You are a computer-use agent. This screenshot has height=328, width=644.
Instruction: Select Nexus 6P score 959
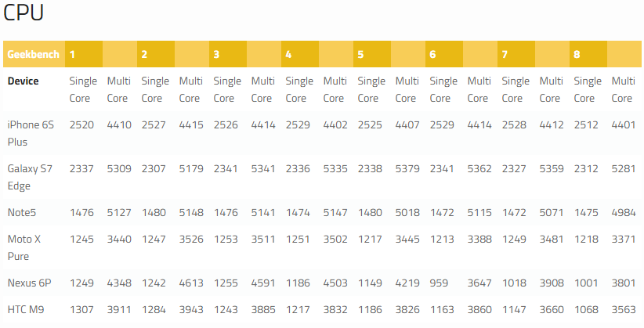tap(439, 283)
